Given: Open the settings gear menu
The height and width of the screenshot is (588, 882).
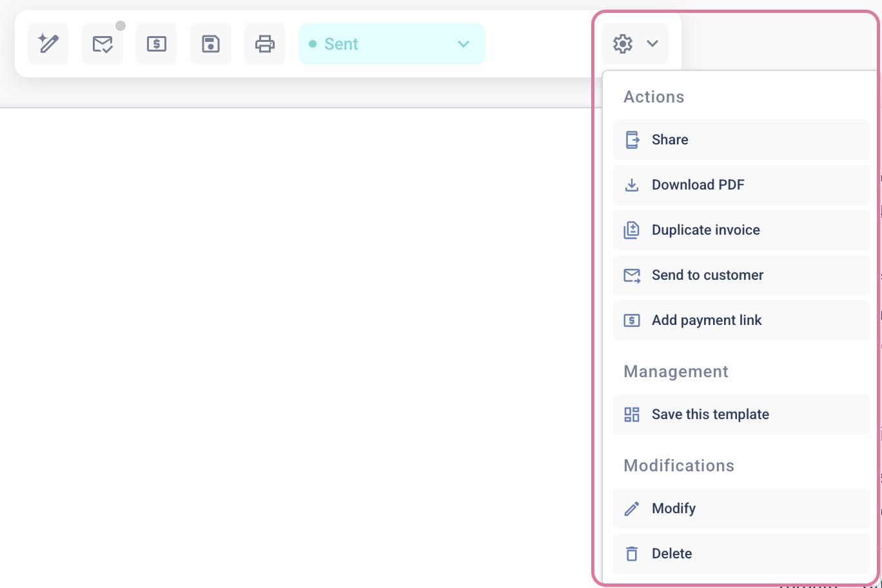Looking at the screenshot, I should click(x=622, y=44).
